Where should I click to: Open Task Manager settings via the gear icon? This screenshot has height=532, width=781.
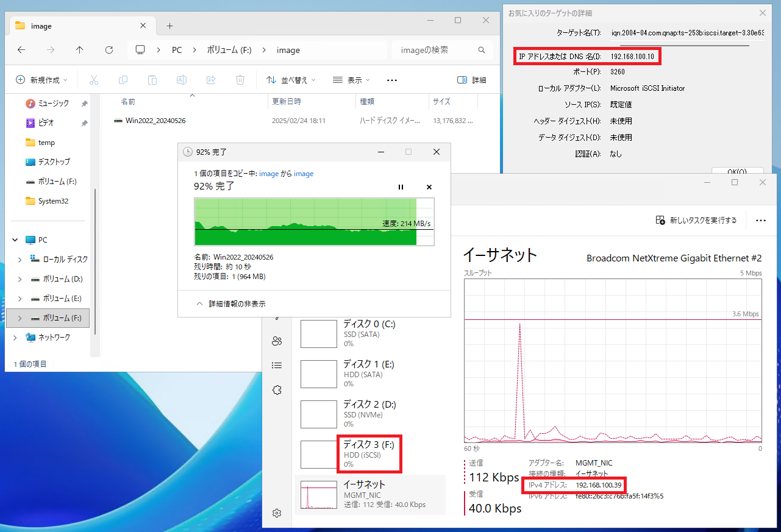click(x=277, y=513)
